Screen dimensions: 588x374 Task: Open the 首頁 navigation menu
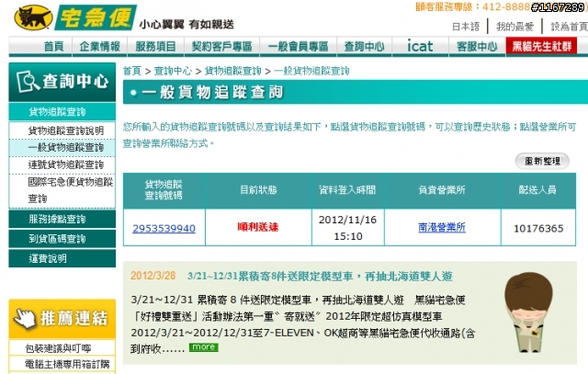pyautogui.click(x=53, y=47)
